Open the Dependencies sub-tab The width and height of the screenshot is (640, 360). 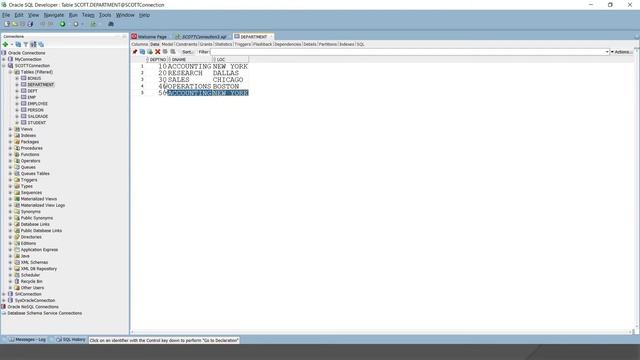(x=287, y=44)
